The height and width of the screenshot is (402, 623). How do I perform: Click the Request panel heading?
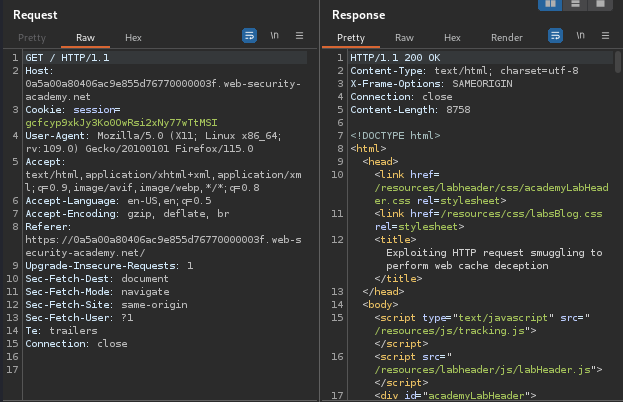(35, 15)
